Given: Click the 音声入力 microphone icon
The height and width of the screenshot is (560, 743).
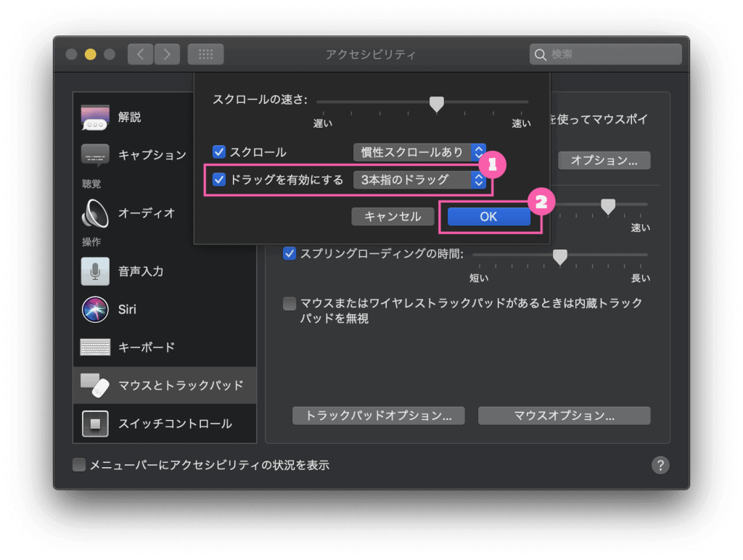Looking at the screenshot, I should [95, 271].
